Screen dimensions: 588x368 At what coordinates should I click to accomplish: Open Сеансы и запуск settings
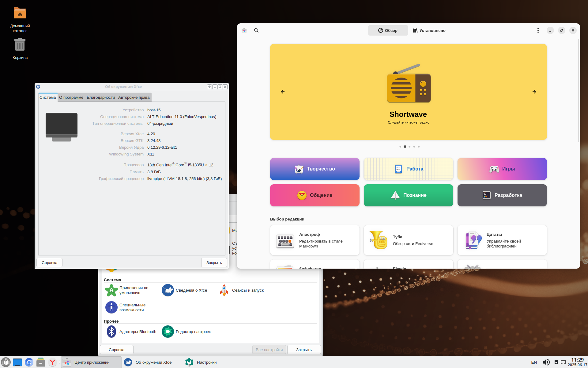[241, 290]
